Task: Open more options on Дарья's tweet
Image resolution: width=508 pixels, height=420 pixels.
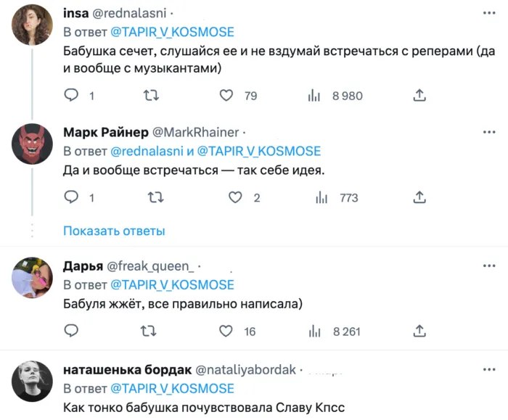Action: click(489, 266)
